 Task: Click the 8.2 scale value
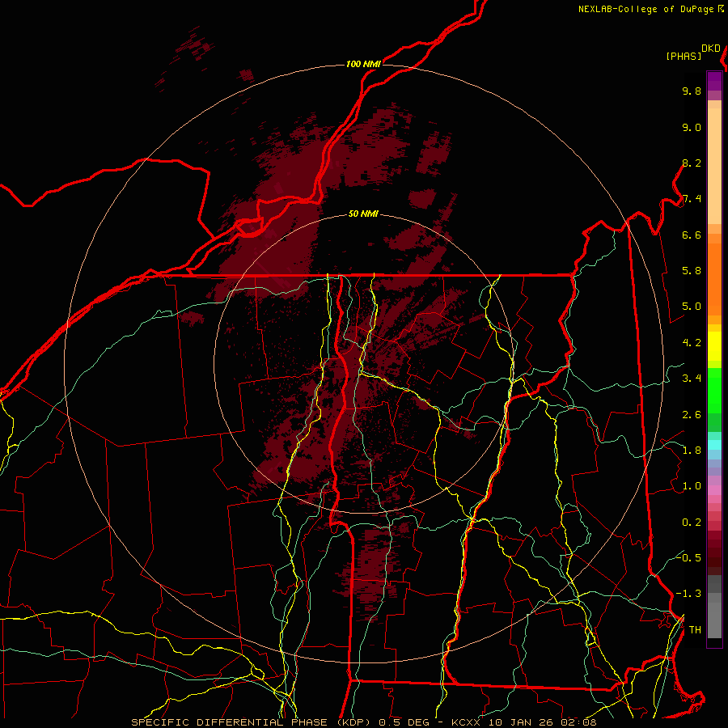[x=692, y=163]
